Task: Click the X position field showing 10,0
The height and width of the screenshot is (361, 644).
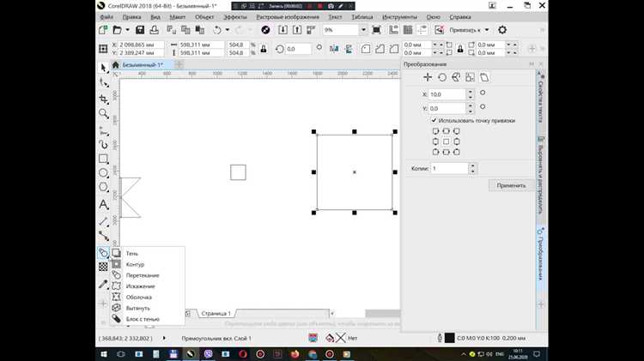Action: 447,94
